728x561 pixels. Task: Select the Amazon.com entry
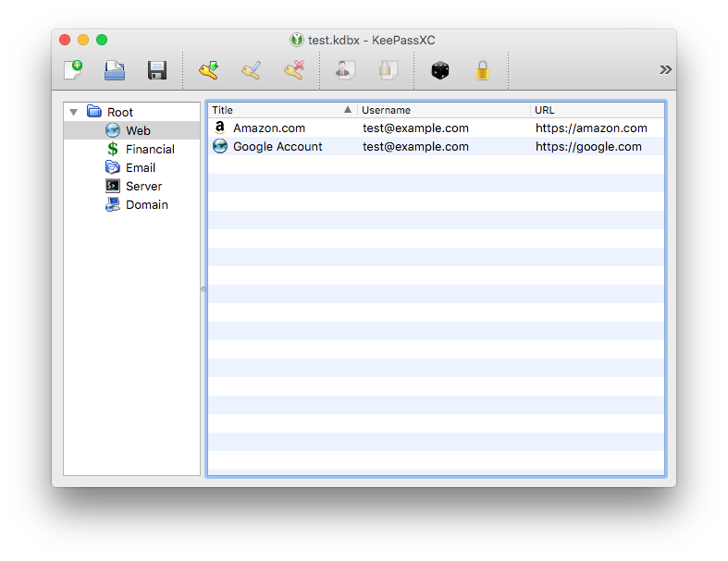[x=436, y=128]
